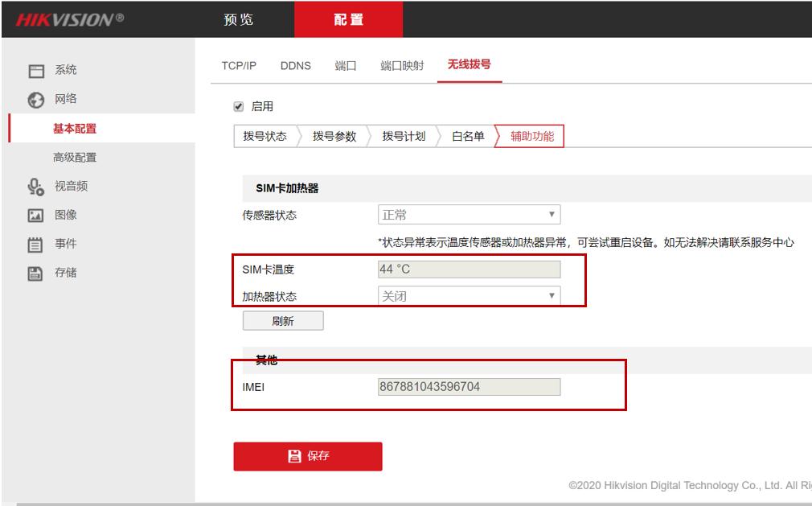Viewport: 812px width, 506px height.
Task: Click the 存储 storage icon
Action: point(34,273)
